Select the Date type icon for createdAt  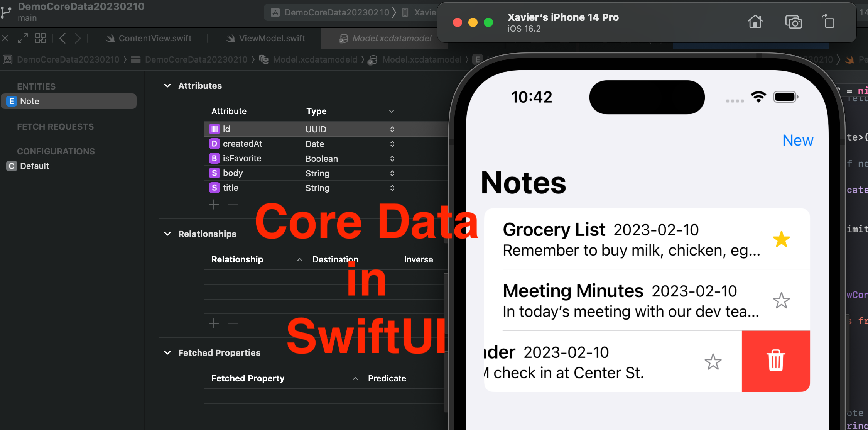214,144
